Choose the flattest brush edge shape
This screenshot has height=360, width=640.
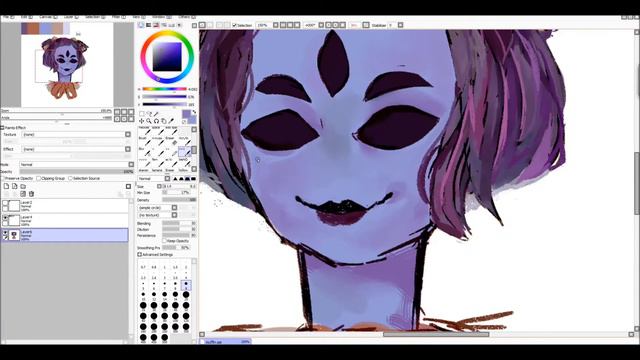193,179
